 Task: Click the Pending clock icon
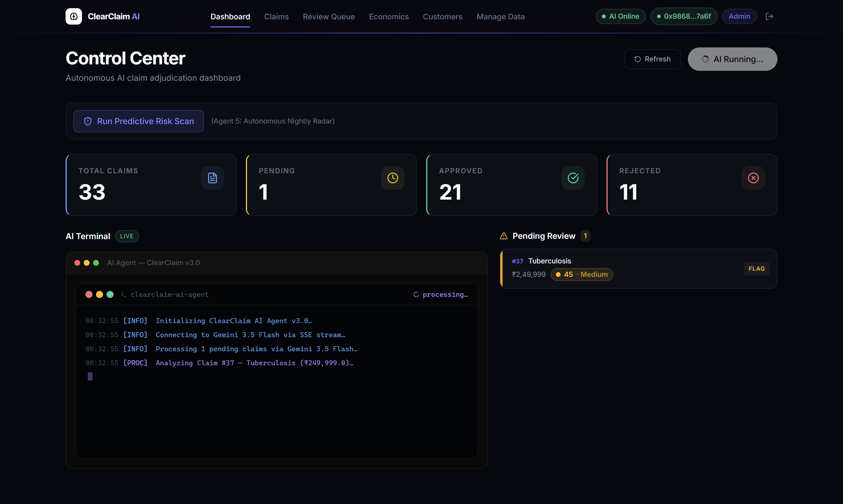pyautogui.click(x=393, y=178)
